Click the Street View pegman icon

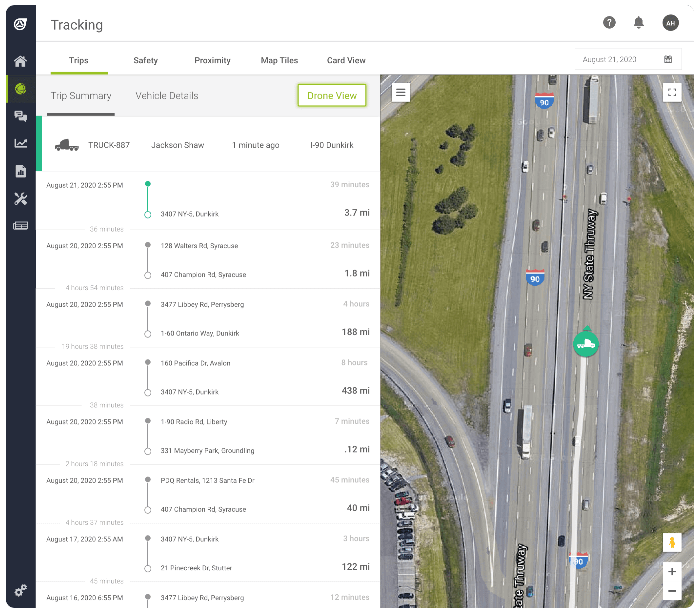pos(672,542)
